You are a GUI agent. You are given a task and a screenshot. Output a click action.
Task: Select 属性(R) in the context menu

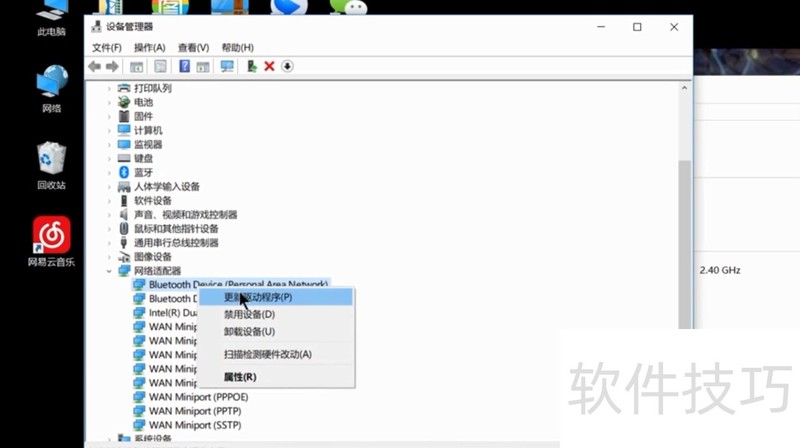coord(240,377)
